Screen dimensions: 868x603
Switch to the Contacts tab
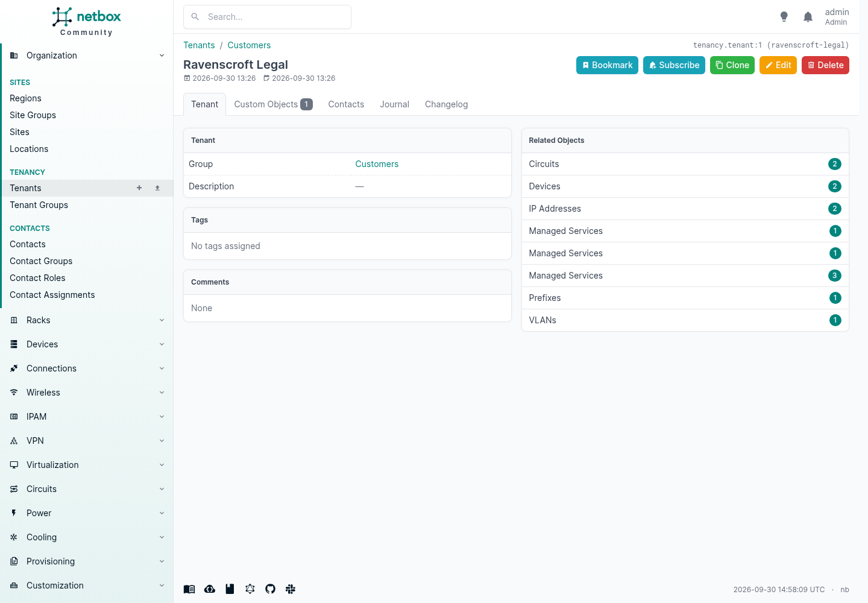tap(346, 104)
